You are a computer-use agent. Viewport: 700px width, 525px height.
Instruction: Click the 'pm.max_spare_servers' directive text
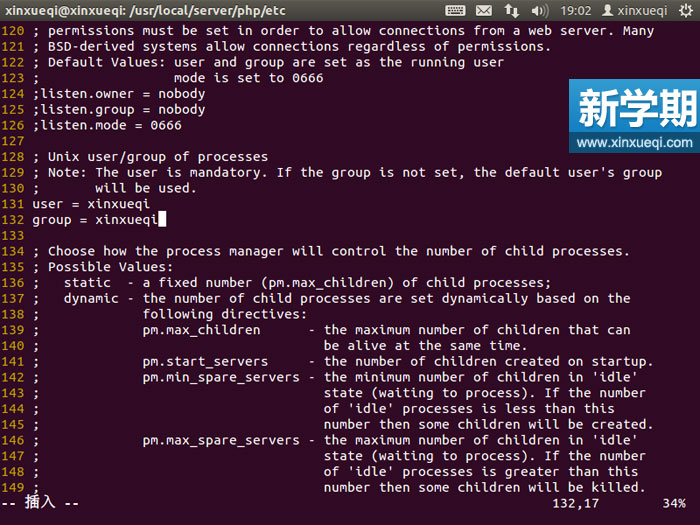point(220,440)
